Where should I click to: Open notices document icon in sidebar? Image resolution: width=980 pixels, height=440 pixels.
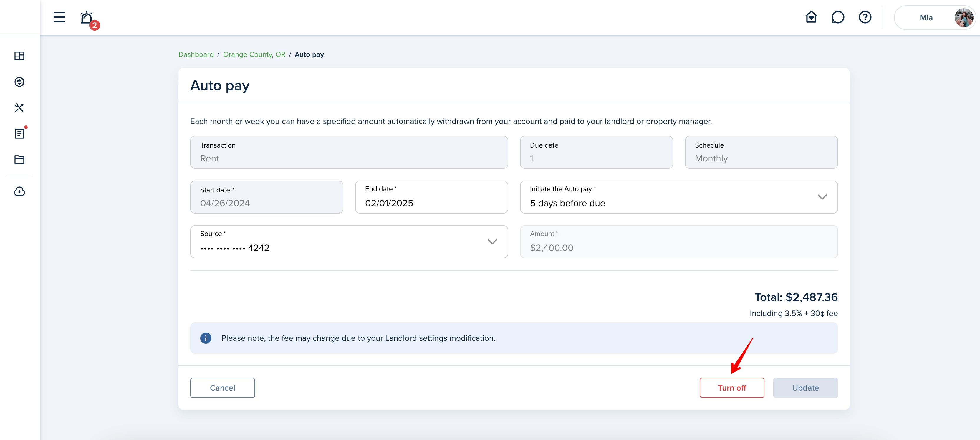(x=19, y=134)
